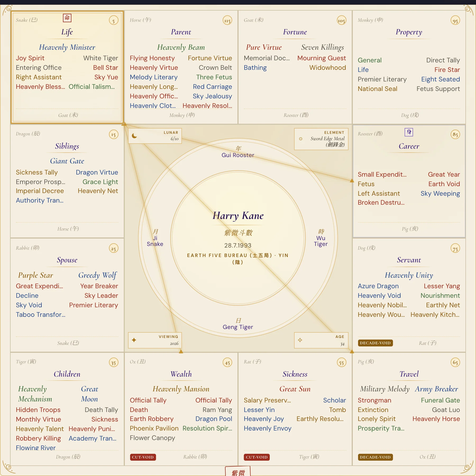
Task: Click the age 45 circle badge
Action: pos(227,362)
